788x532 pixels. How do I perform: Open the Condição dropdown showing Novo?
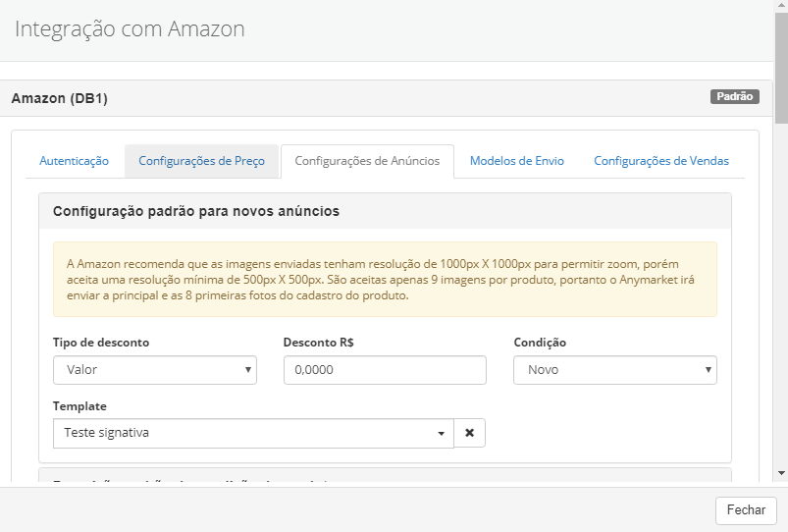click(x=615, y=370)
